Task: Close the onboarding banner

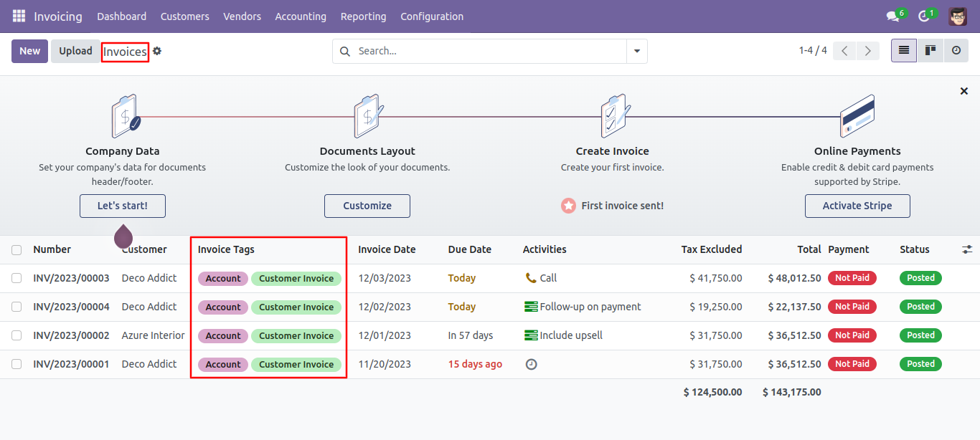Action: point(964,91)
